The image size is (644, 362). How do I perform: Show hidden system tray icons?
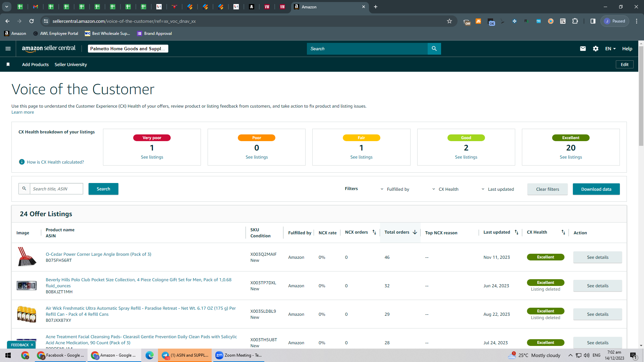point(571,355)
